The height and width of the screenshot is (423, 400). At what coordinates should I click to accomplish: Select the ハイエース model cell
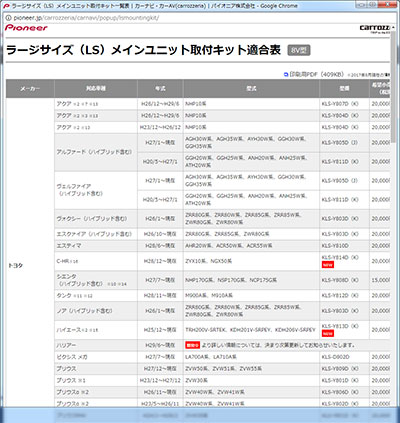[x=96, y=330]
